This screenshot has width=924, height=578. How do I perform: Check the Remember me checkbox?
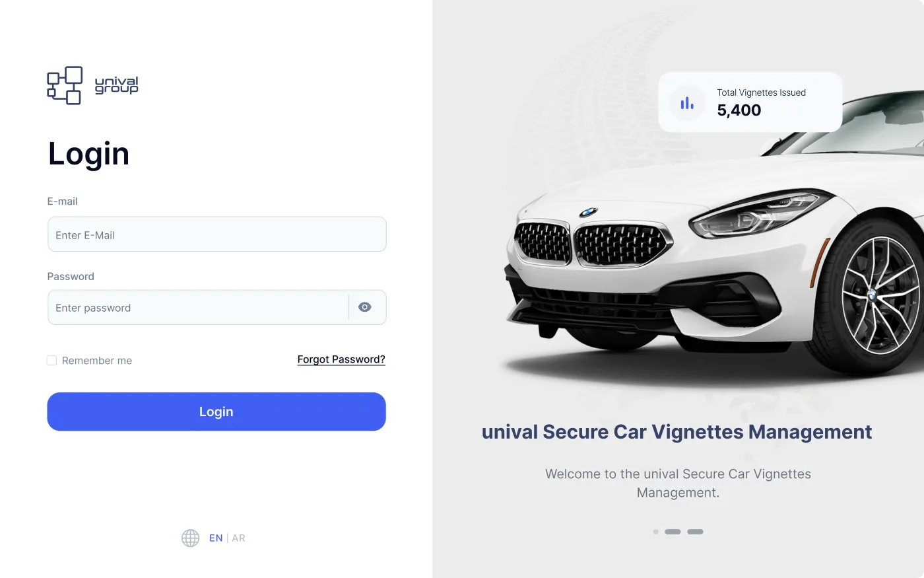tap(51, 360)
